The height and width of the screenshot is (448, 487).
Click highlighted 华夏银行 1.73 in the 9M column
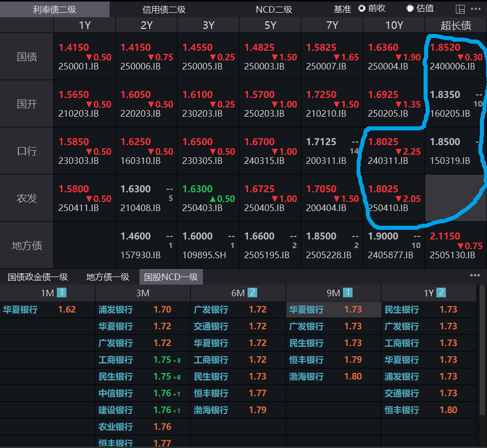(333, 309)
